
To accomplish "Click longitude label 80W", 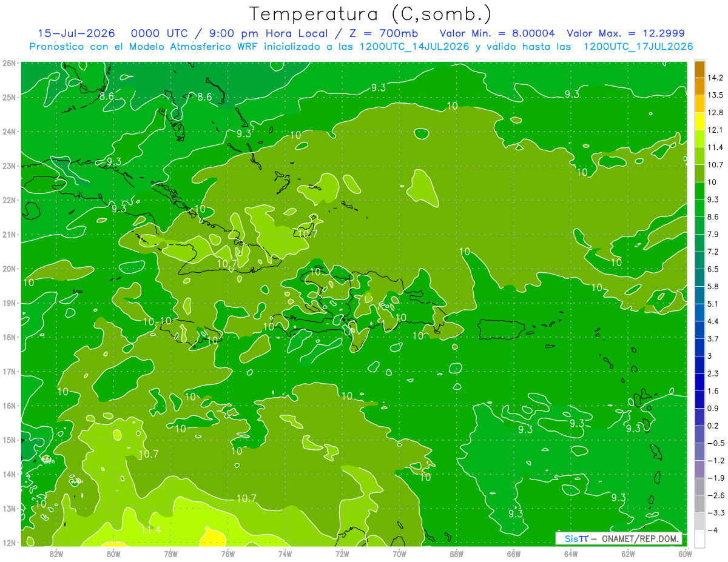I will point(113,553).
